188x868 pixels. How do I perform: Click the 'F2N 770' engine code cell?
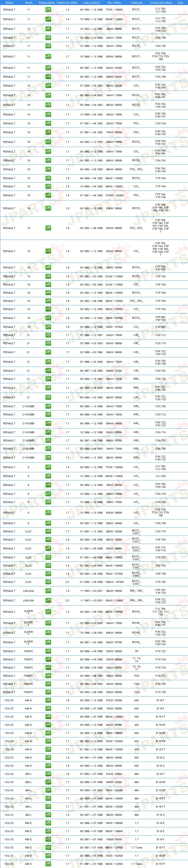pos(160,531)
